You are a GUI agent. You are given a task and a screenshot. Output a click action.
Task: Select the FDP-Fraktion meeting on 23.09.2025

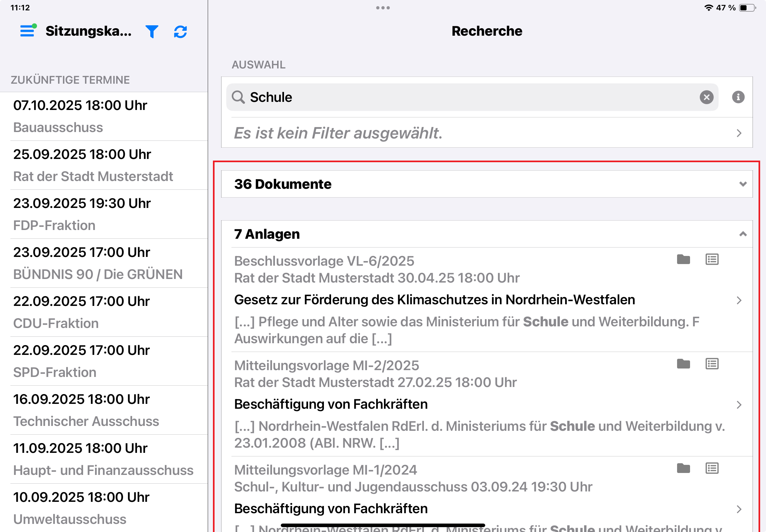click(x=104, y=214)
